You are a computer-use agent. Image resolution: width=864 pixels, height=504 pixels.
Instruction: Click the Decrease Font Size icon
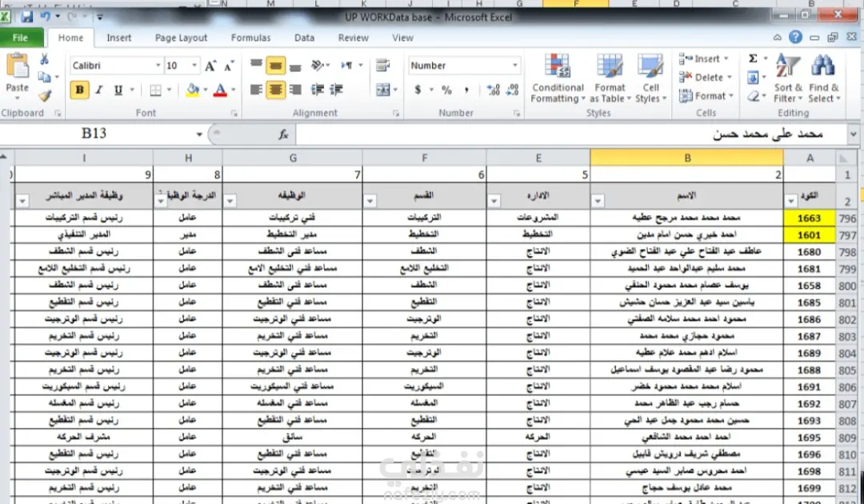tap(230, 66)
